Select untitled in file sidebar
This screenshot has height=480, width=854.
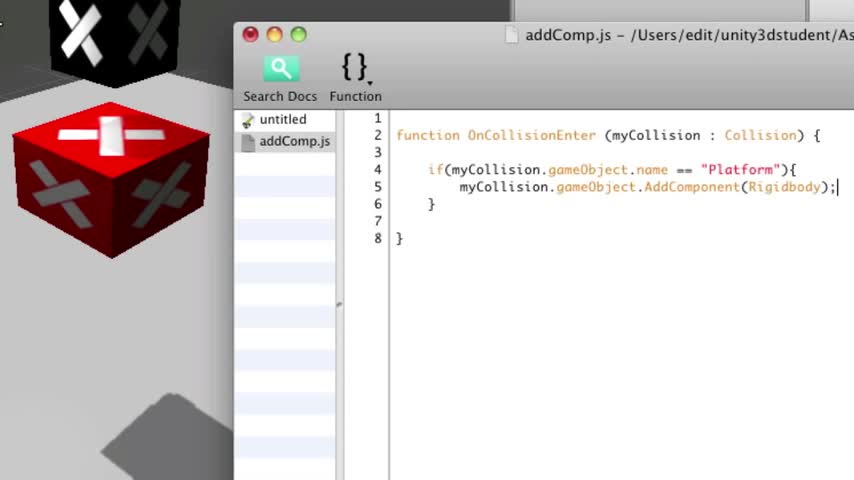click(x=283, y=119)
